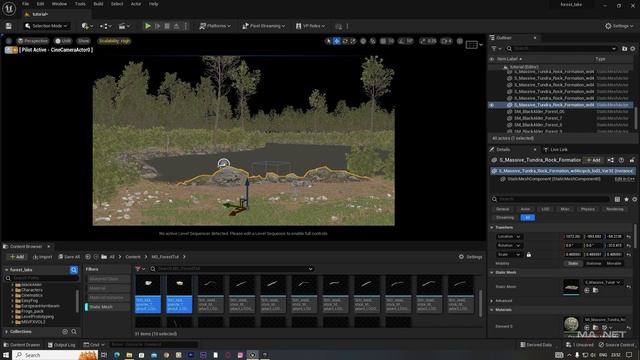This screenshot has width=640, height=360.
Task: Expand the Characters folder
Action: (13, 290)
